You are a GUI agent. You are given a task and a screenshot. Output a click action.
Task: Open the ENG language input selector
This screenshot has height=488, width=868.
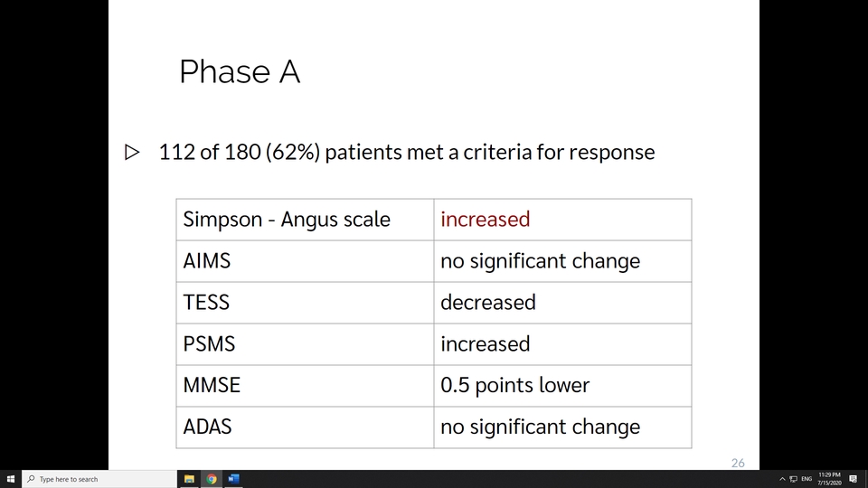tap(807, 479)
